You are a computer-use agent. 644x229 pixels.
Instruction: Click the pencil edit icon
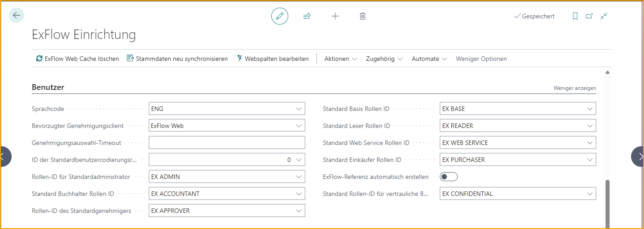click(x=280, y=16)
